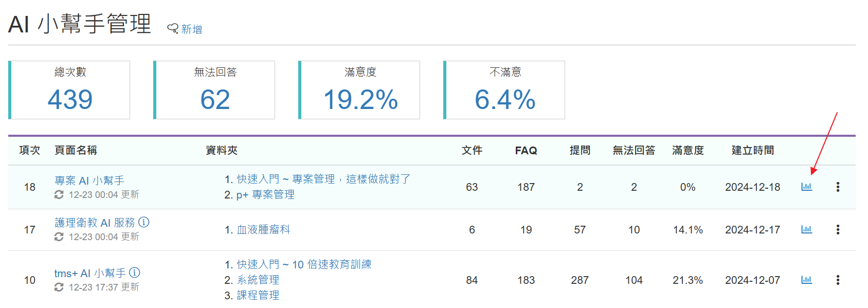Open statistics chart for tms+ AI 小幫手

[806, 280]
